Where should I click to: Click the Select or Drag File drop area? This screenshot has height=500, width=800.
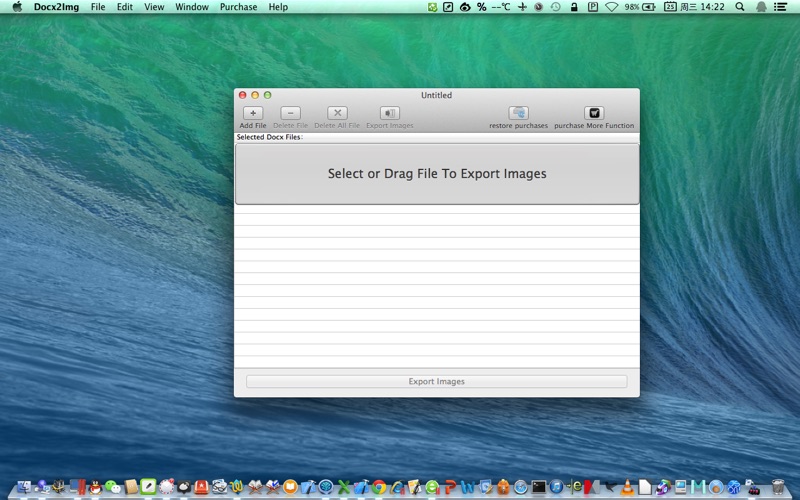[437, 173]
